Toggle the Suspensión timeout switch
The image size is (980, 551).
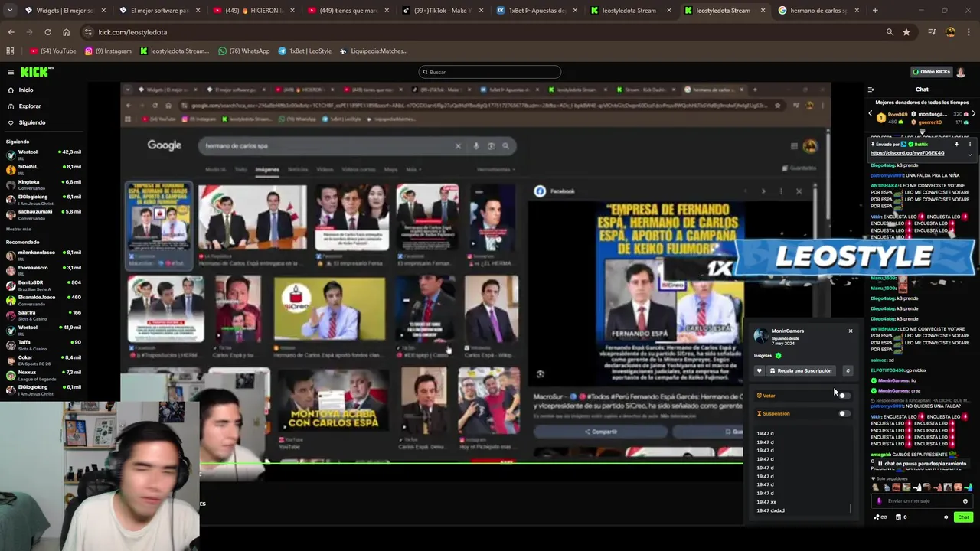click(843, 414)
